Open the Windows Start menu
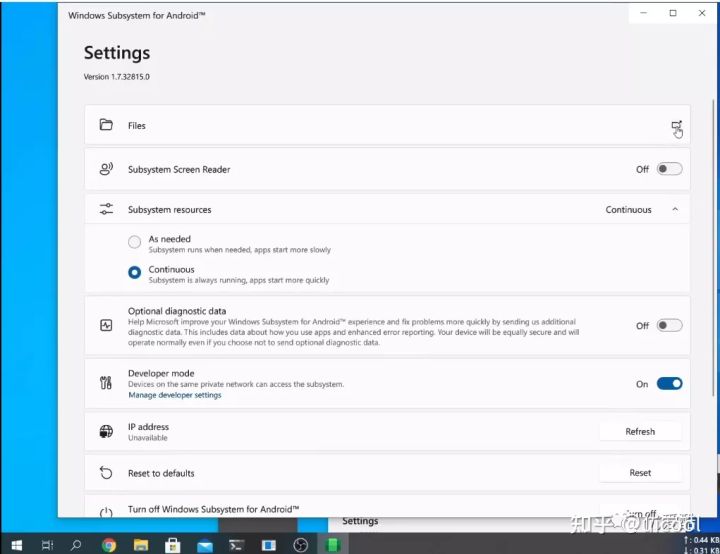The image size is (720, 554). (x=17, y=545)
